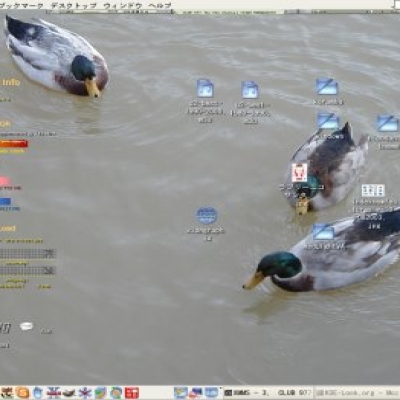Click the light-blue panel icon after the orange S
This screenshot has width=400, height=400.
tap(38, 393)
